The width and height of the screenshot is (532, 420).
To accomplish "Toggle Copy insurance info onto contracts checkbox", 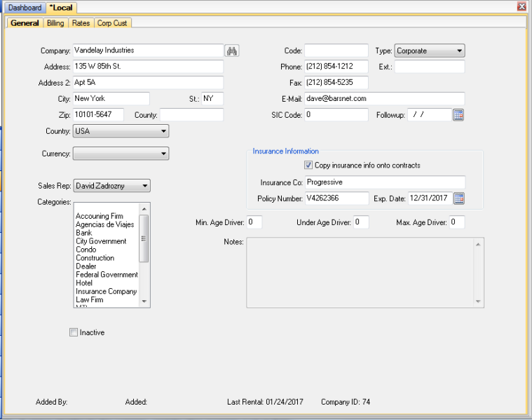I will click(x=308, y=165).
